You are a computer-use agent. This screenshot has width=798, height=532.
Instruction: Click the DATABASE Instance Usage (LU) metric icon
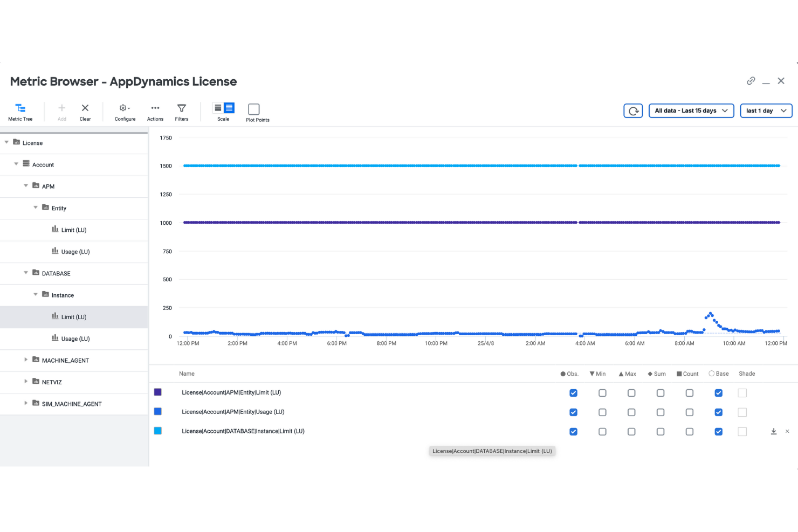(x=55, y=338)
